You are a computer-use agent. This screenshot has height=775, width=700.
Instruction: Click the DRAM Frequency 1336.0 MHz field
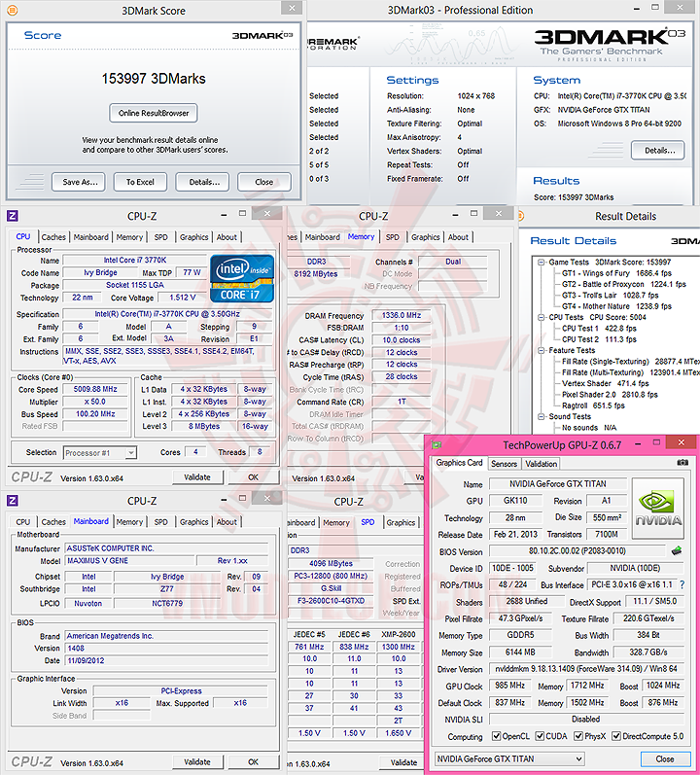(402, 315)
